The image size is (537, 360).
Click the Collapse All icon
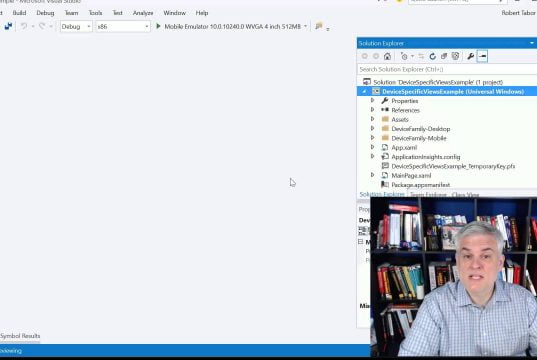point(444,56)
